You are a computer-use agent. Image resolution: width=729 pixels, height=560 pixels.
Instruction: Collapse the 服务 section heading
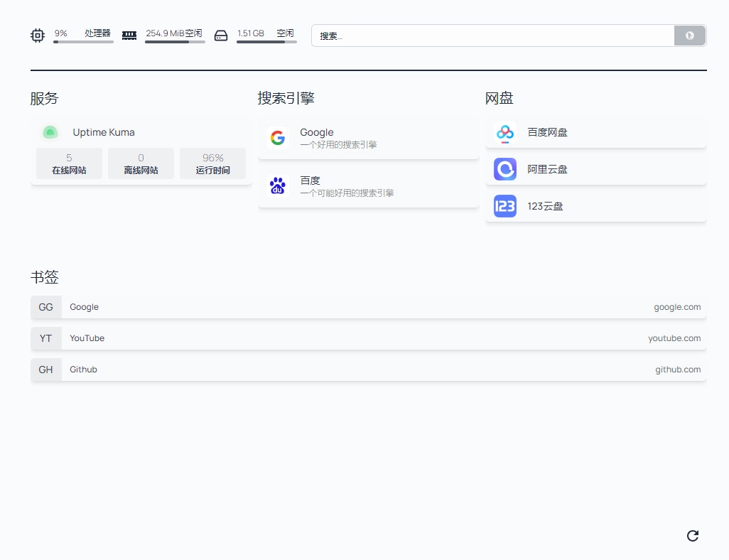click(44, 99)
